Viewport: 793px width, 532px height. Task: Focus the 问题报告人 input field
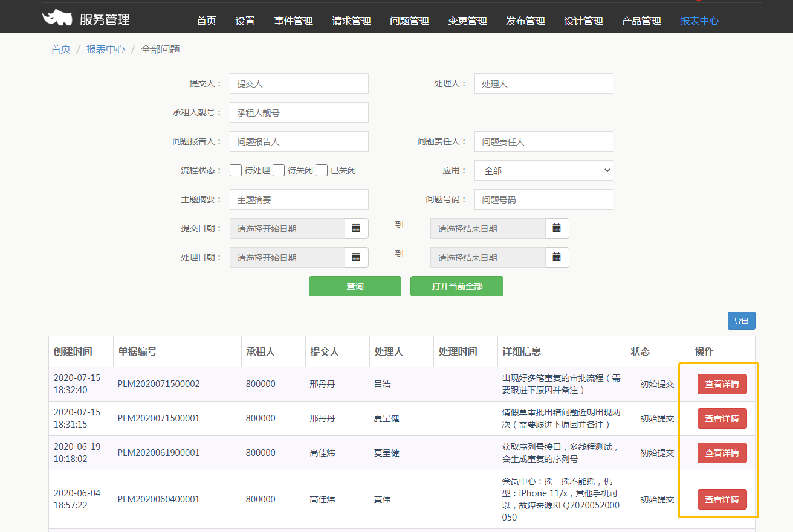click(299, 141)
